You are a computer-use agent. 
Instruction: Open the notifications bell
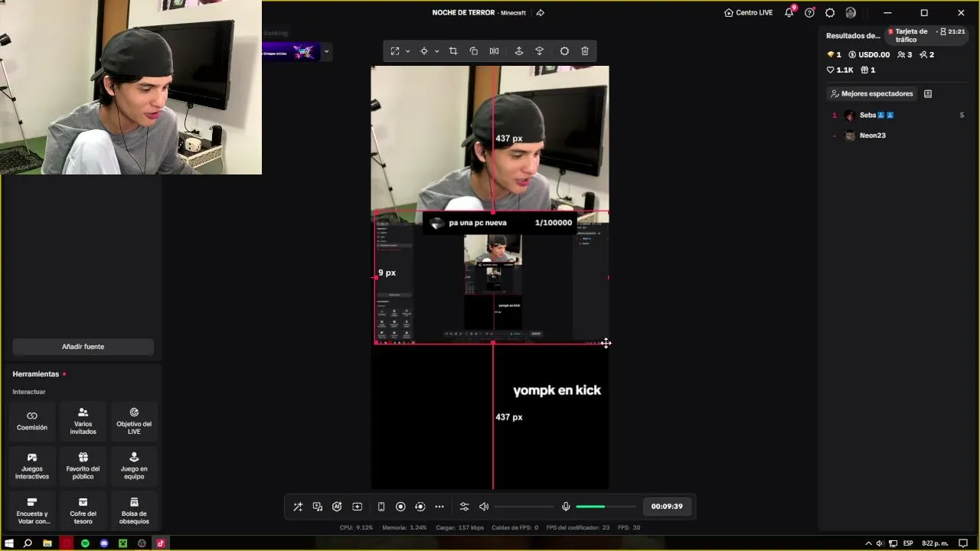[789, 13]
